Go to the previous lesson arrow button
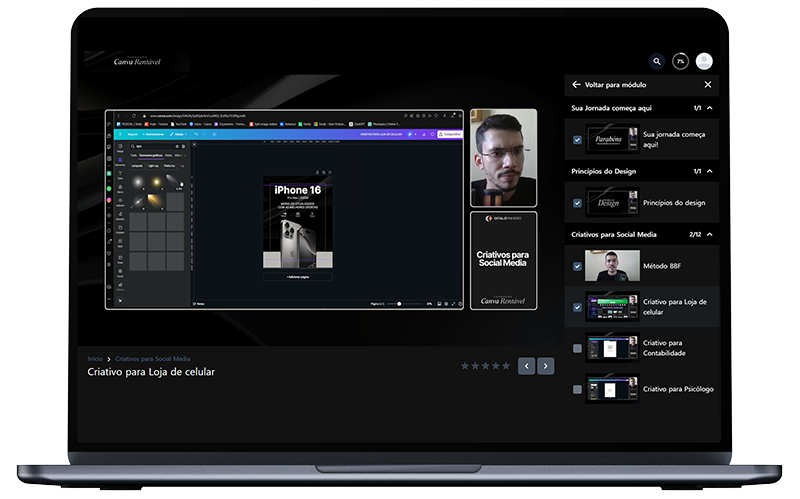 tap(526, 366)
